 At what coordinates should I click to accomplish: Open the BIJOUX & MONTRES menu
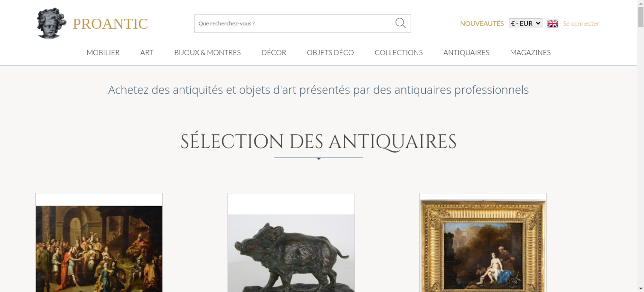207,52
